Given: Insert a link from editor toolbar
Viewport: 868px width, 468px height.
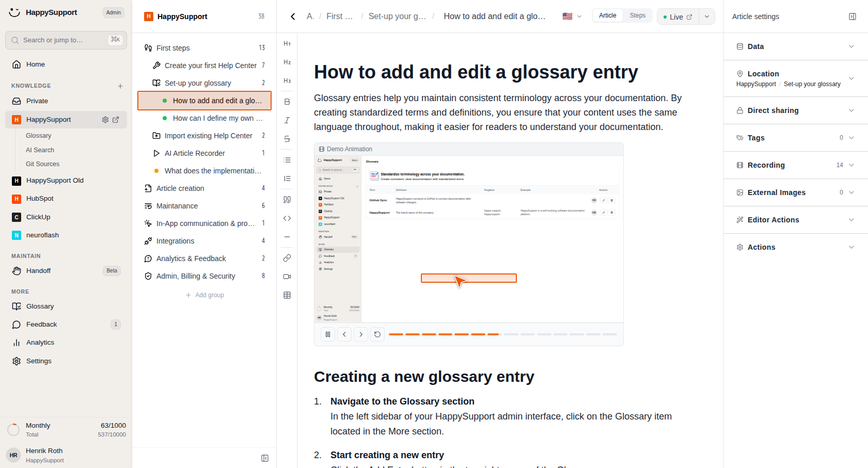Looking at the screenshot, I should [287, 258].
